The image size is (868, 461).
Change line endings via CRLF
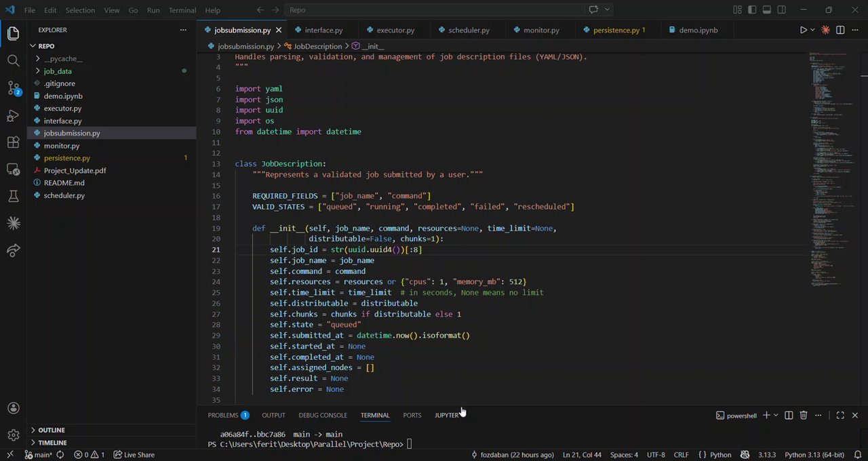tap(681, 455)
